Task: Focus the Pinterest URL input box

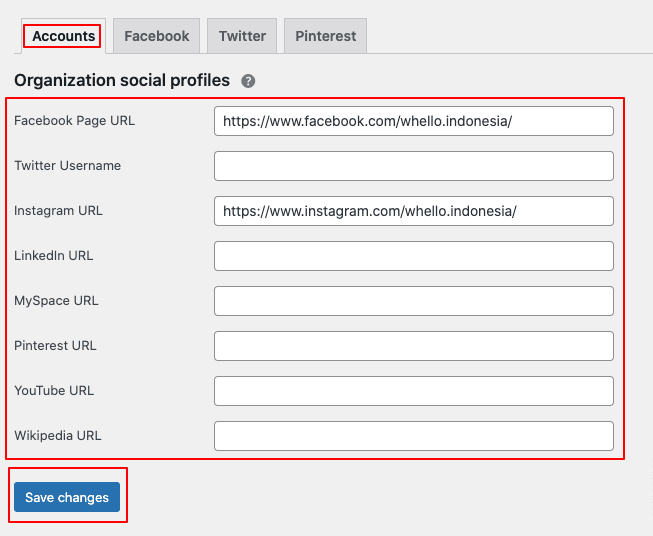Action: (413, 346)
